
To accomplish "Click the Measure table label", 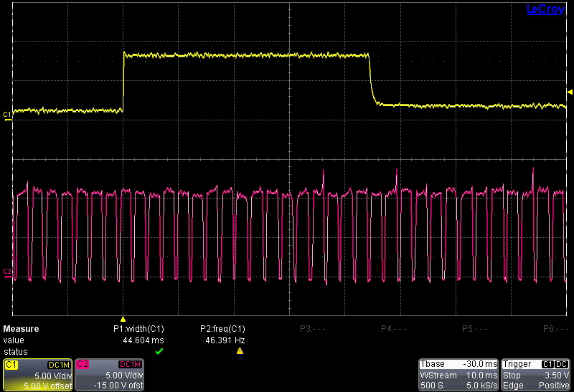I will click(x=21, y=329).
